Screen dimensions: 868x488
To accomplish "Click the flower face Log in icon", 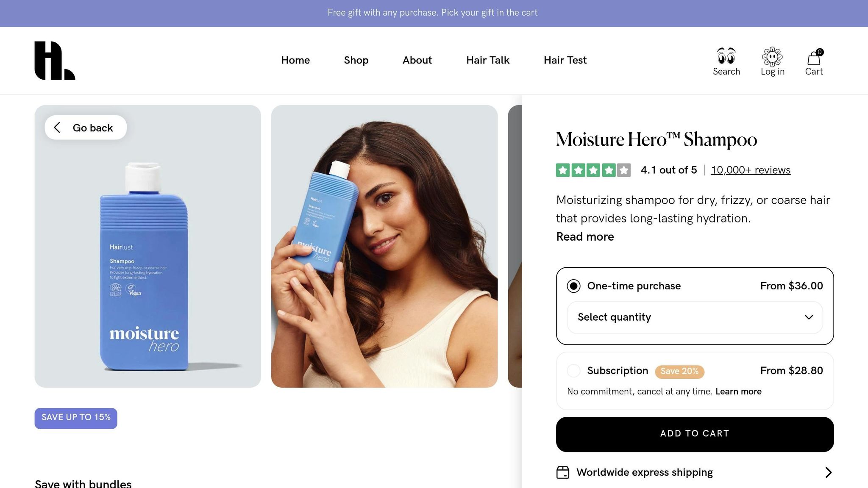I will 772,56.
